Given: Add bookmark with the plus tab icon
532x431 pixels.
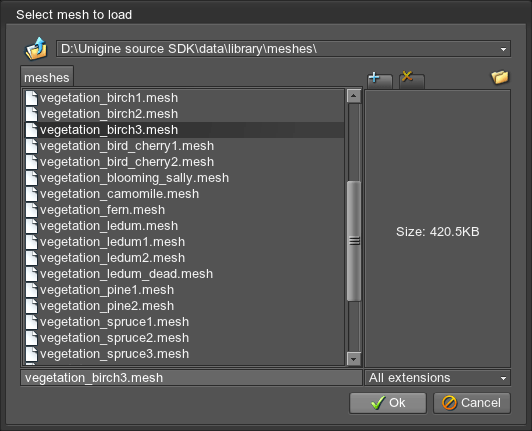Looking at the screenshot, I should tap(380, 80).
